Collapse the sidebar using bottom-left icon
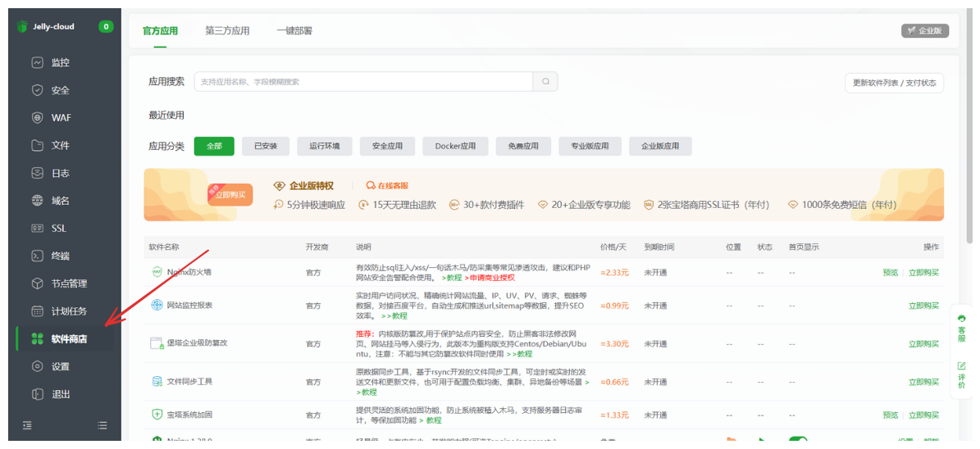Viewport: 980px width, 449px height. click(27, 425)
